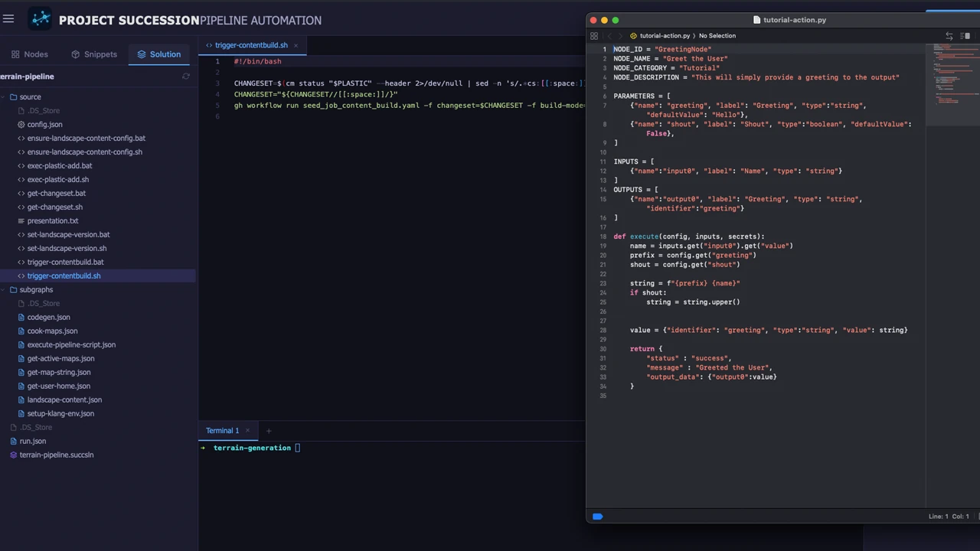This screenshot has width=980, height=551.
Task: Click the subgraphs folder icon
Action: coord(13,290)
